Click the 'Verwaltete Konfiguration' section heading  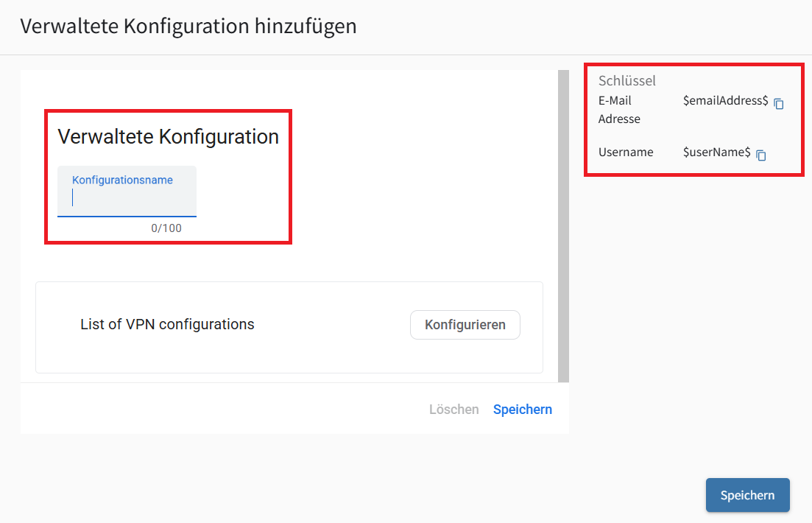[x=169, y=137]
